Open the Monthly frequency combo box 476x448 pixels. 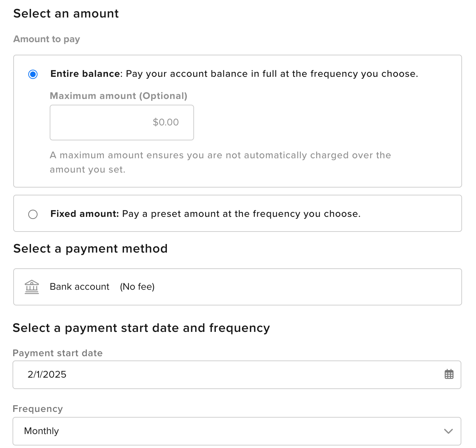pos(237,431)
